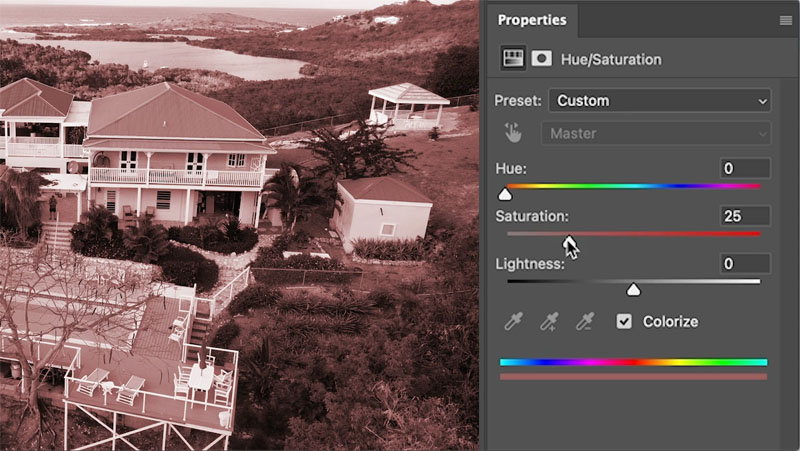Select the eyedropper tool

(x=513, y=321)
